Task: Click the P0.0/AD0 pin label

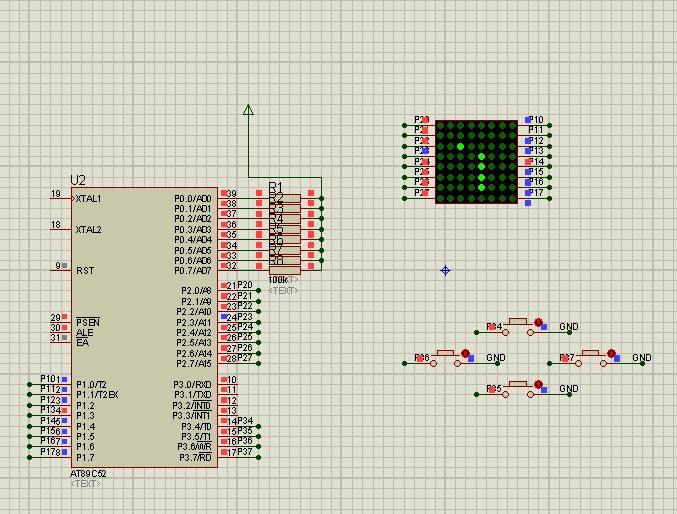Action: 193,198
